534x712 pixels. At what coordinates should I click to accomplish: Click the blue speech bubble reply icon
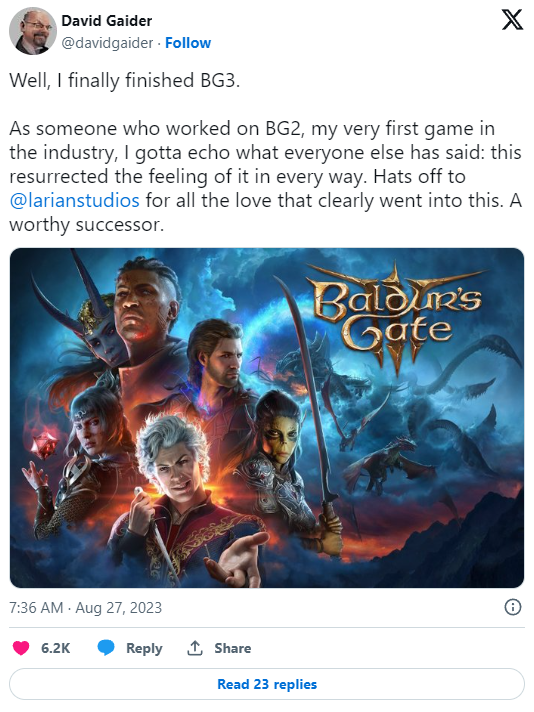click(106, 648)
